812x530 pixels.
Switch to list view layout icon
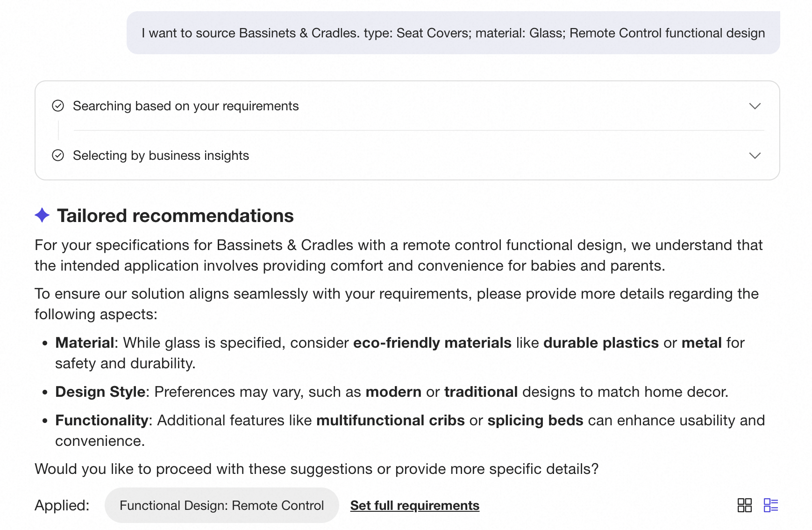771,505
